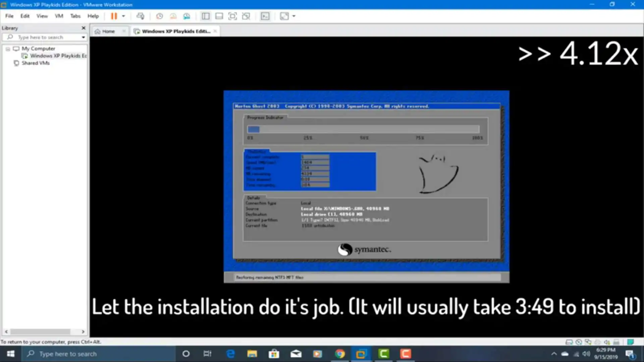Open the stretch guest dropdown arrow
The height and width of the screenshot is (362, 644).
click(294, 16)
